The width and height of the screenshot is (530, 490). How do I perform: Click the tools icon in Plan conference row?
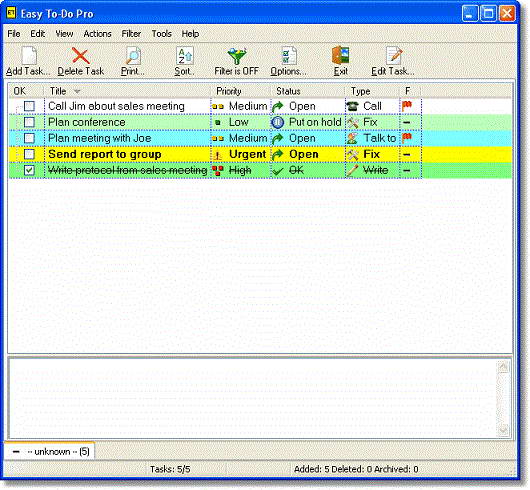coord(353,122)
